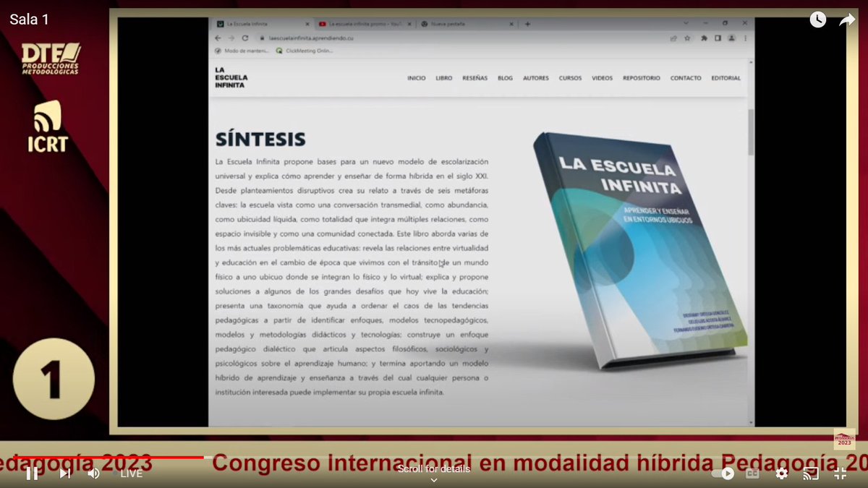Open the Sala 1 video title

coord(30,20)
